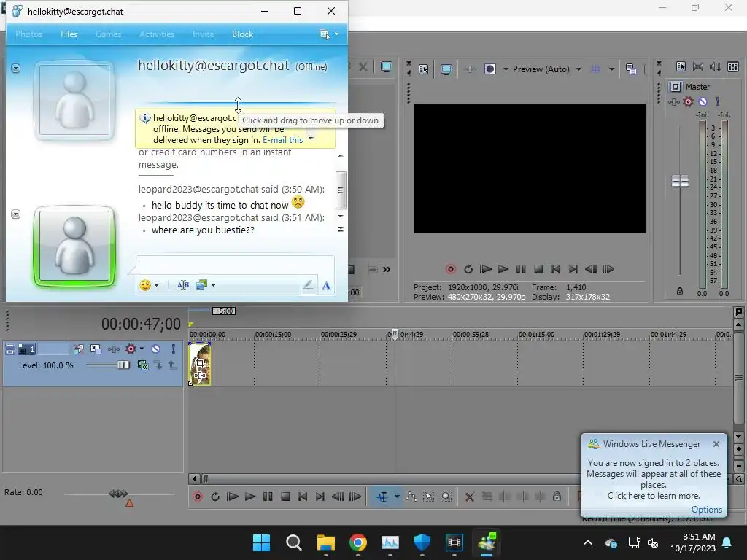747x560 pixels.
Task: Open the Files menu in Messenger window
Action: [69, 34]
